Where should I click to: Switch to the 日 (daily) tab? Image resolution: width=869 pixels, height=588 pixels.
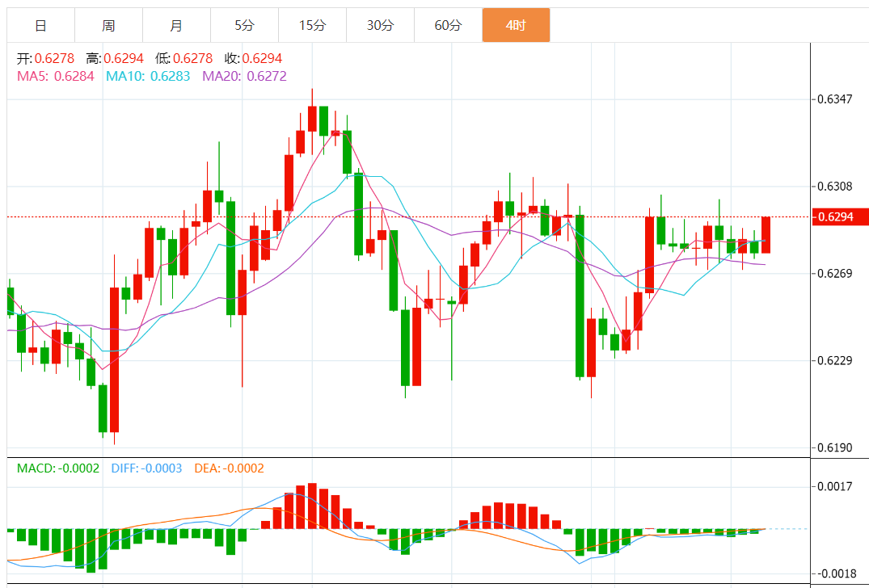[40, 26]
